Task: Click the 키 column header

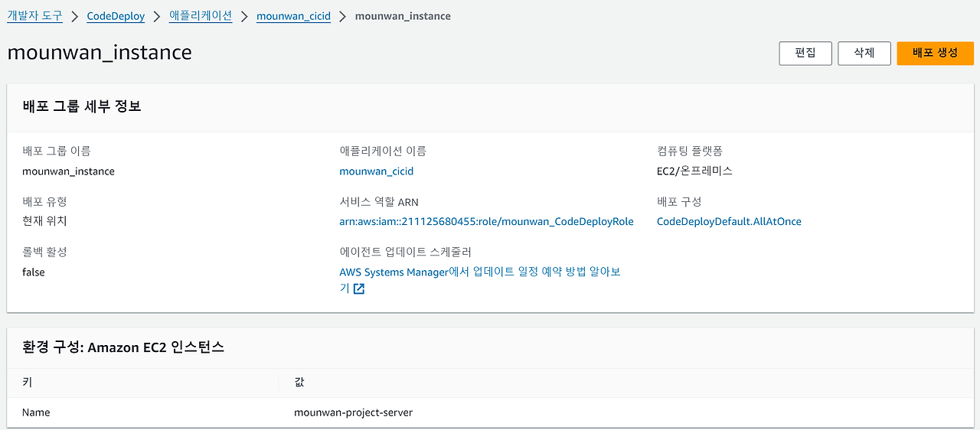Action: click(27, 381)
